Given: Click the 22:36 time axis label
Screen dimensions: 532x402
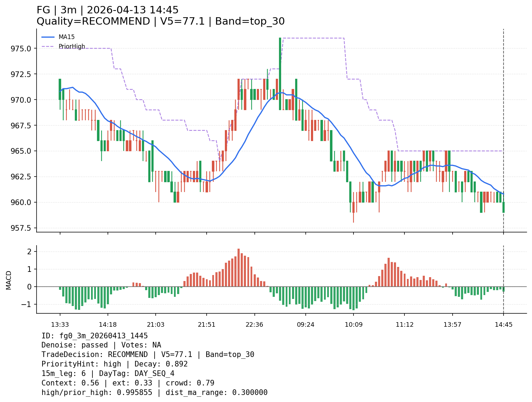Looking at the screenshot, I should pos(254,325).
